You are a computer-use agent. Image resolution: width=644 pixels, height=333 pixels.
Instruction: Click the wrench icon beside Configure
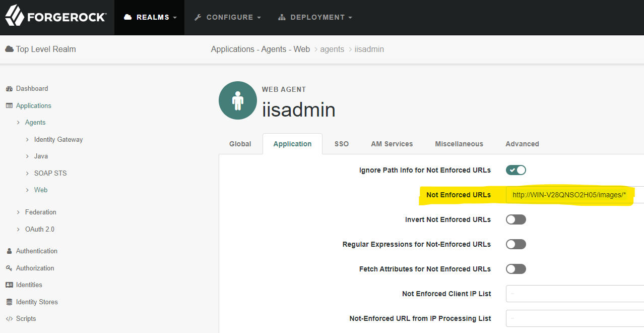198,17
